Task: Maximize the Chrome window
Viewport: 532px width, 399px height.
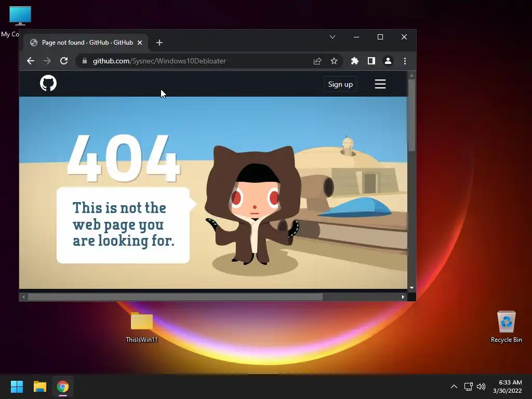Action: (x=380, y=37)
